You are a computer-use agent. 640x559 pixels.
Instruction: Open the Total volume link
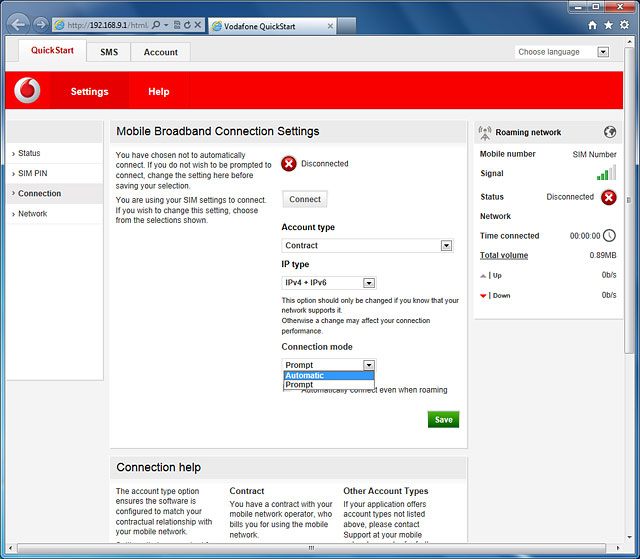[504, 255]
